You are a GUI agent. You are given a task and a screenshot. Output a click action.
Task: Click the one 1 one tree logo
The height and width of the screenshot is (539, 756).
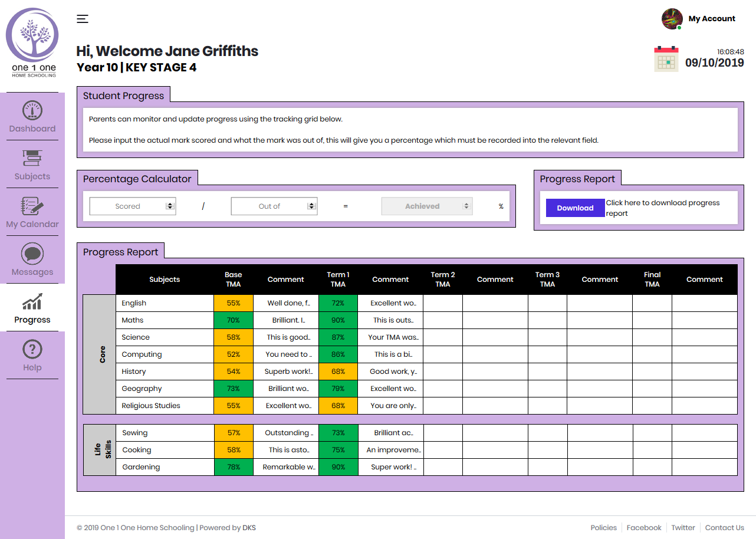tap(32, 35)
